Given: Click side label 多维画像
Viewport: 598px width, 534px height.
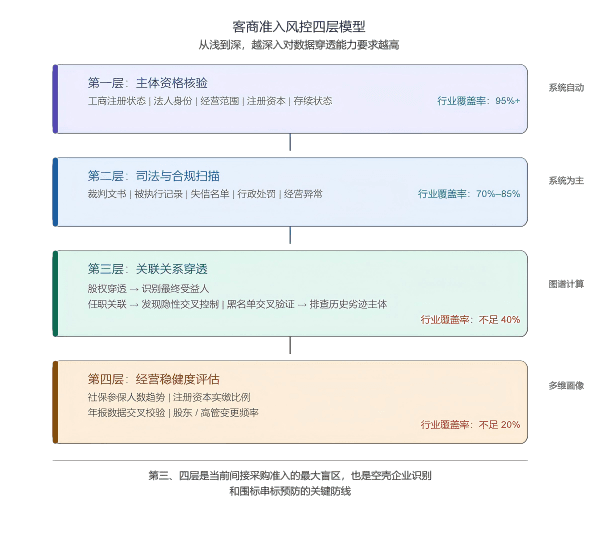Looking at the screenshot, I should click(x=566, y=386).
